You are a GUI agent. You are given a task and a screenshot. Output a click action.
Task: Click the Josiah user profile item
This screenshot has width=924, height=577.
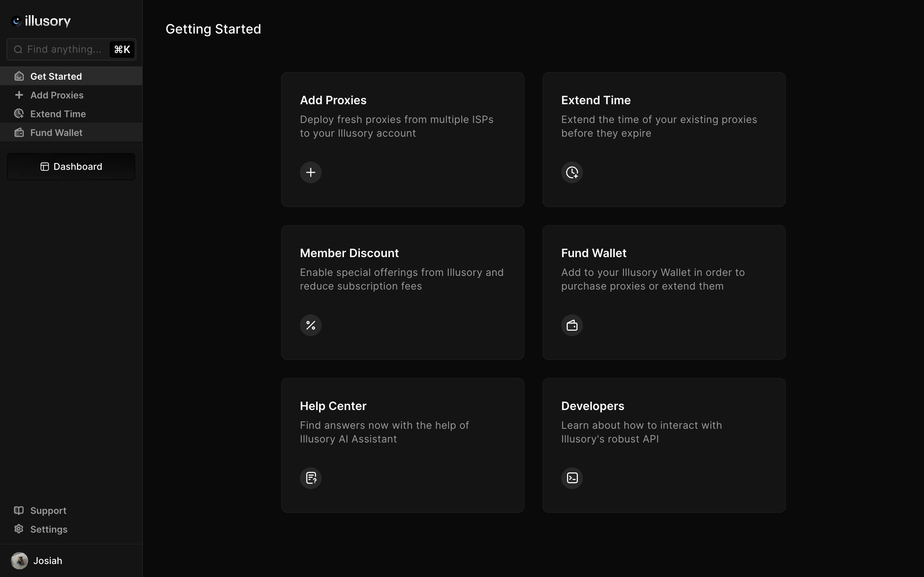tap(47, 560)
